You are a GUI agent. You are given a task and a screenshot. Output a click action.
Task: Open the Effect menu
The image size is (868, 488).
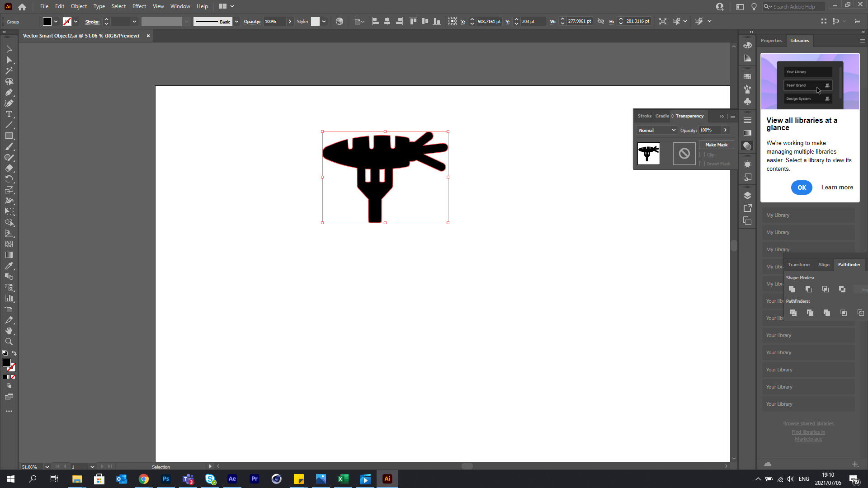[139, 6]
